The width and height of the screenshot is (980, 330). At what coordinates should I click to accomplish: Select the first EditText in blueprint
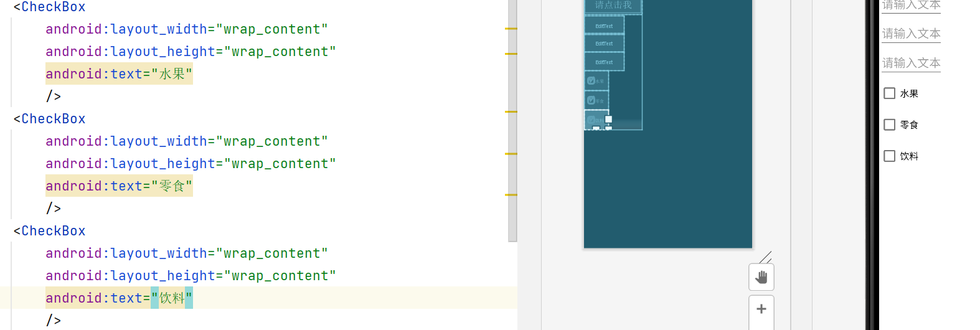tap(604, 25)
